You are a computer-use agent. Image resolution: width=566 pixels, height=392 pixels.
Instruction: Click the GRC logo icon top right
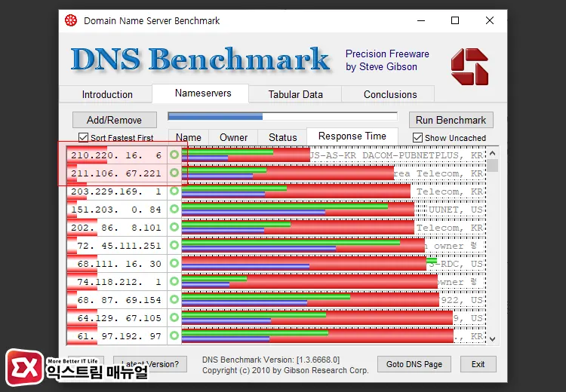click(469, 66)
